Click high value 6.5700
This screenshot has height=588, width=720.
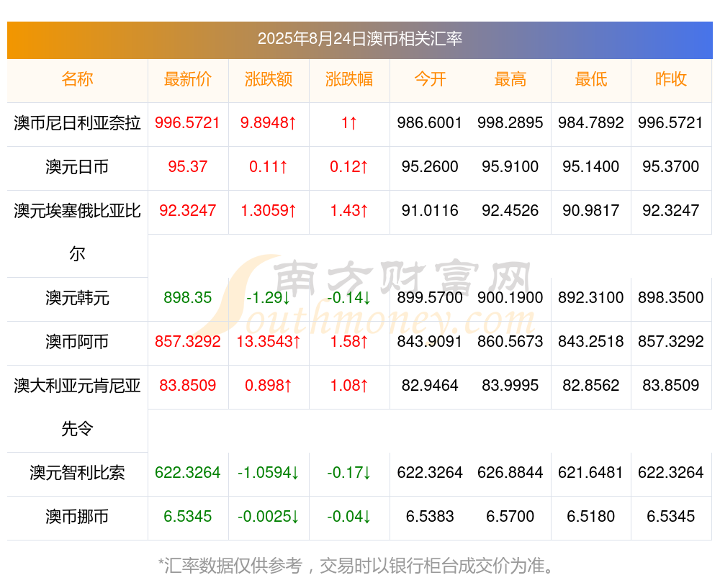[x=510, y=517]
